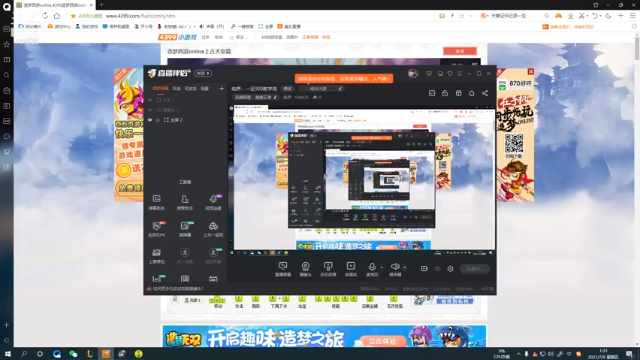Open the video co-streaming mic tool
This screenshot has width=640, height=360.
point(213,202)
